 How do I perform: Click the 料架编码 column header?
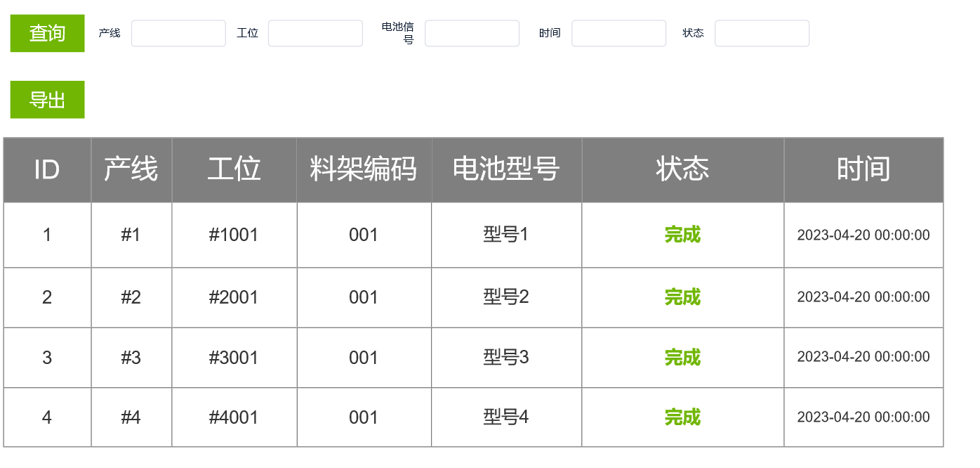tap(364, 169)
